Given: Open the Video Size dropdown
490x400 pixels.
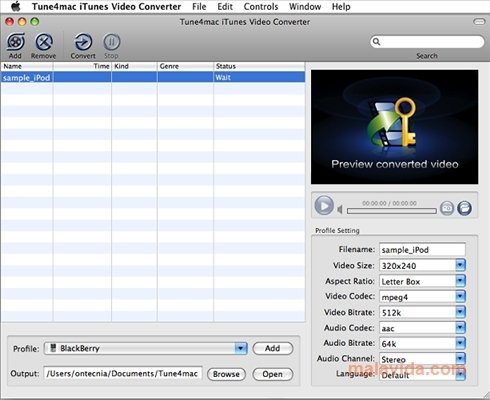Looking at the screenshot, I should [x=460, y=265].
